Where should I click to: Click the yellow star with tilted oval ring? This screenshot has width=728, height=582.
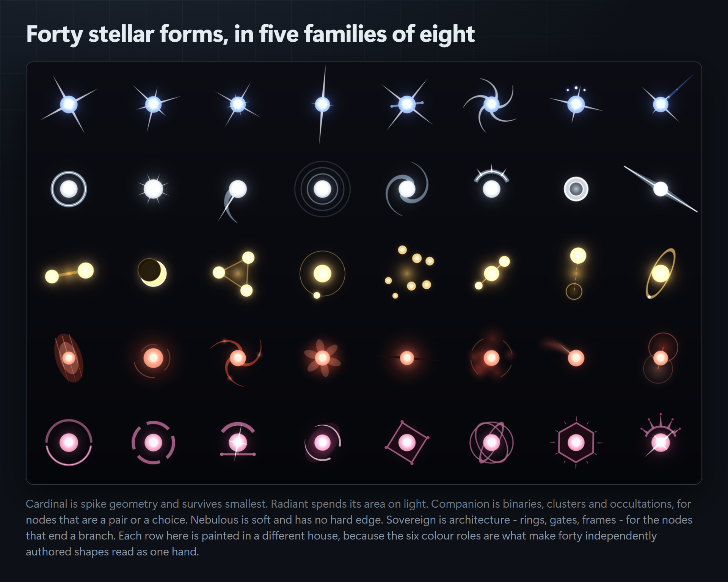661,274
